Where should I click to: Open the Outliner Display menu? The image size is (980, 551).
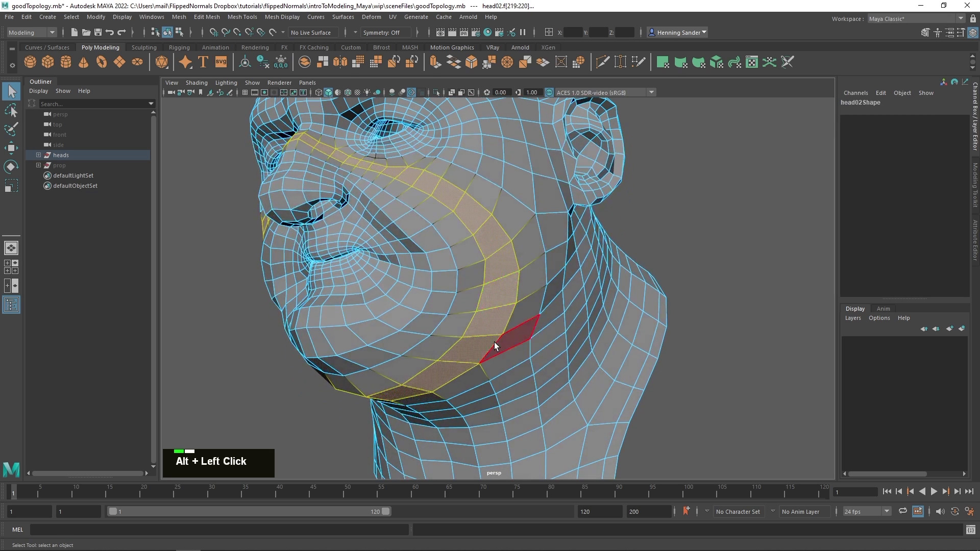(x=38, y=91)
